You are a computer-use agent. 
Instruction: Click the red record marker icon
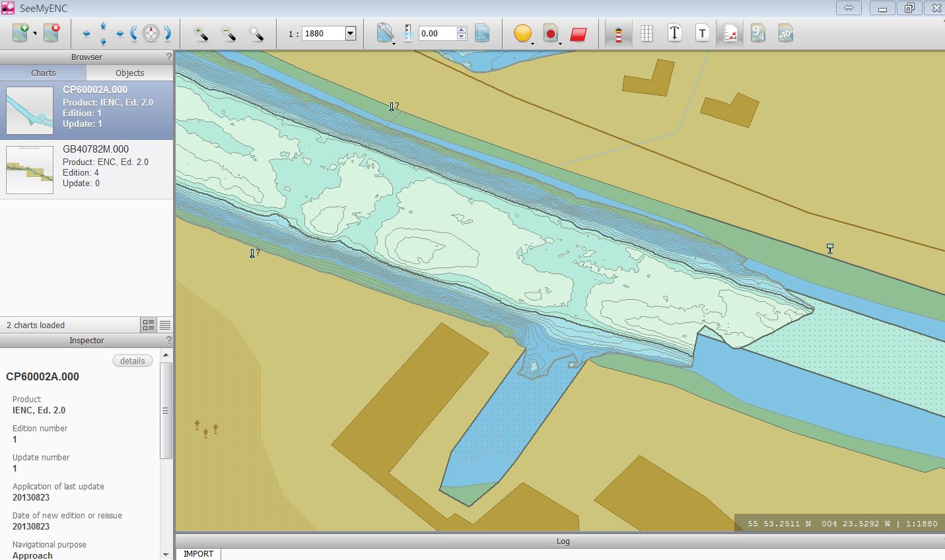[x=550, y=34]
